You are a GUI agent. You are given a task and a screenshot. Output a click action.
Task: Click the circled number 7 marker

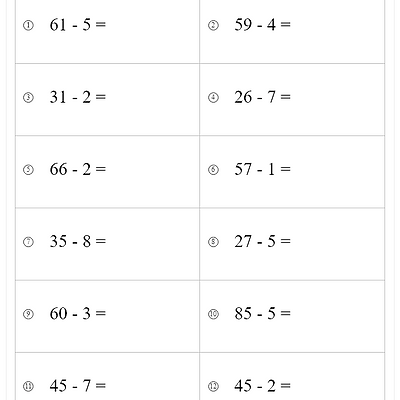click(x=28, y=242)
